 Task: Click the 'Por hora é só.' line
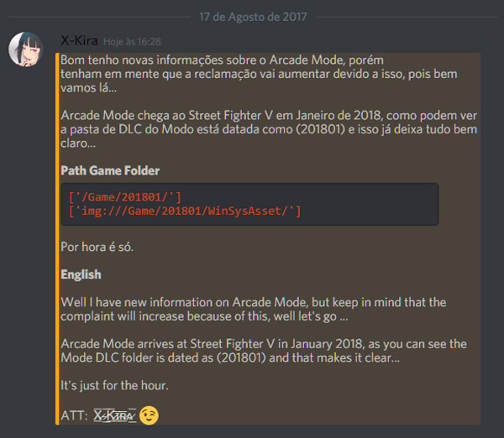point(97,248)
